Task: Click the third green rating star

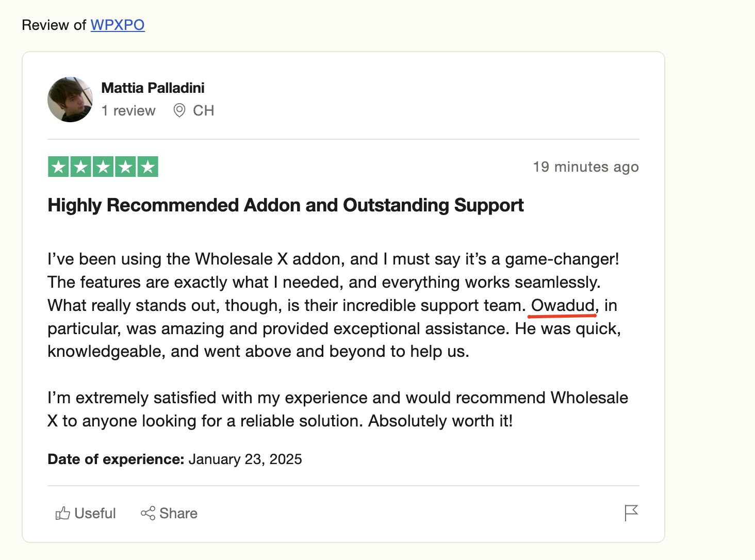Action: (x=103, y=167)
